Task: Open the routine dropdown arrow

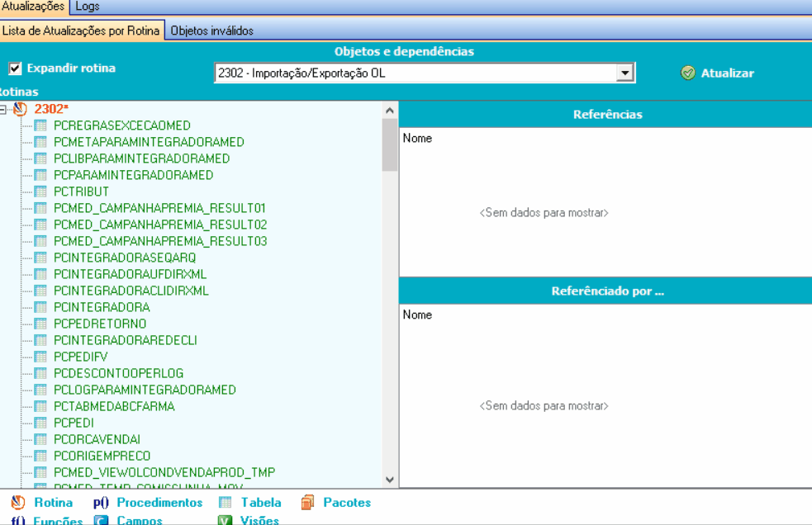Action: click(625, 73)
